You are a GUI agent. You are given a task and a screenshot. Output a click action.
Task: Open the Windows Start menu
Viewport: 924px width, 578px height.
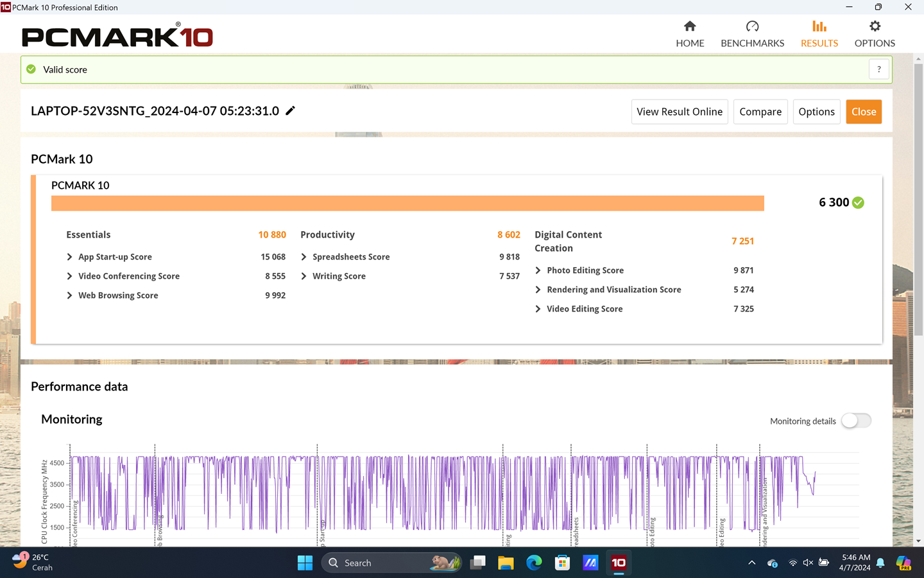pos(305,563)
